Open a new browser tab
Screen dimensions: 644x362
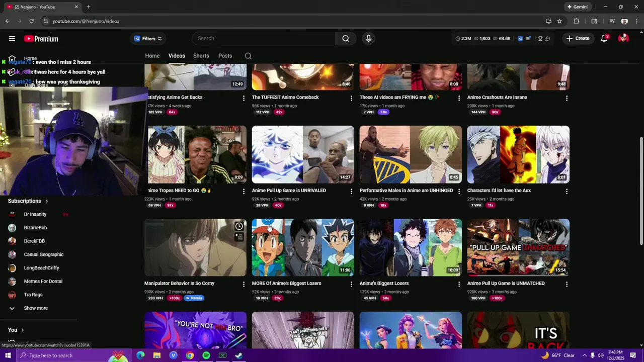tap(89, 7)
